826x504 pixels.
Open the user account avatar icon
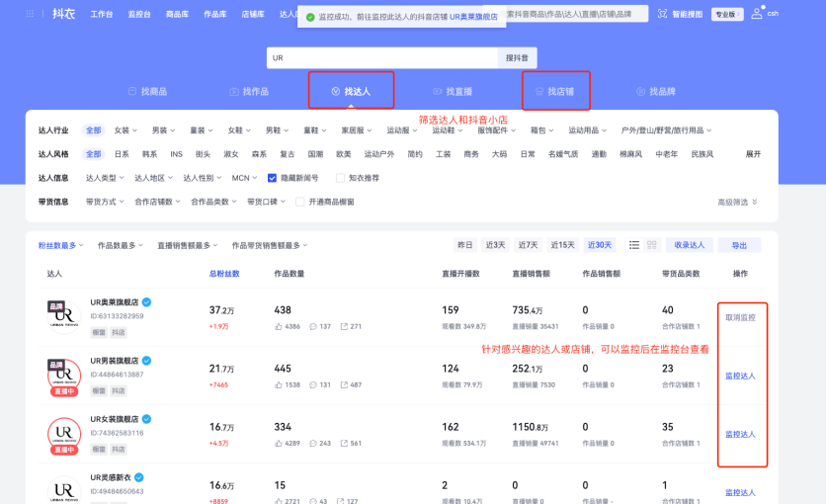tap(757, 13)
